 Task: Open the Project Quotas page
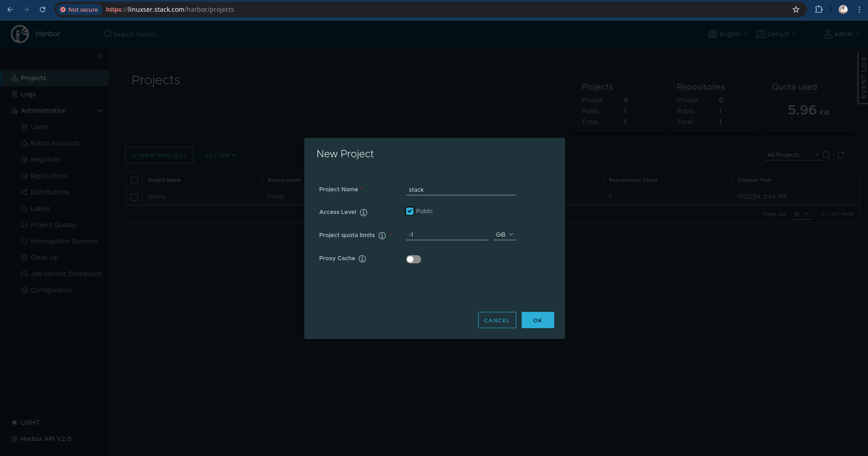pos(53,224)
